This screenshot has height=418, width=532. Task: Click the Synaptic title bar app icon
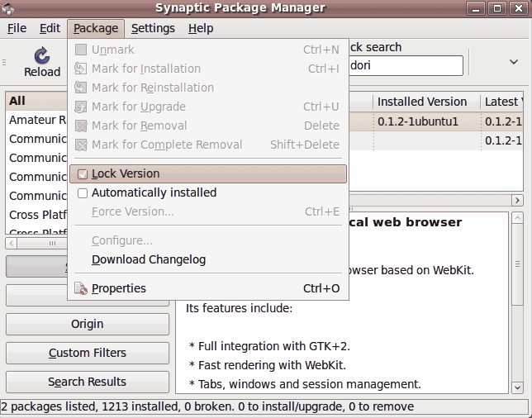pyautogui.click(x=7, y=8)
